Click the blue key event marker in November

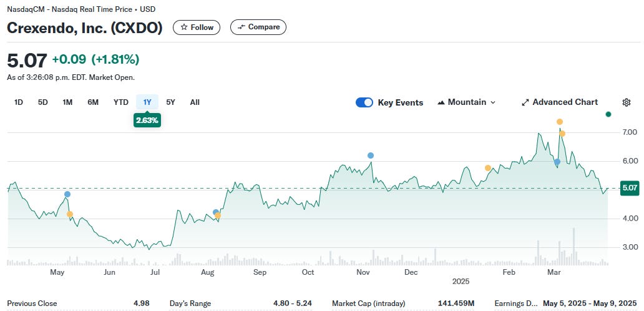(x=371, y=155)
